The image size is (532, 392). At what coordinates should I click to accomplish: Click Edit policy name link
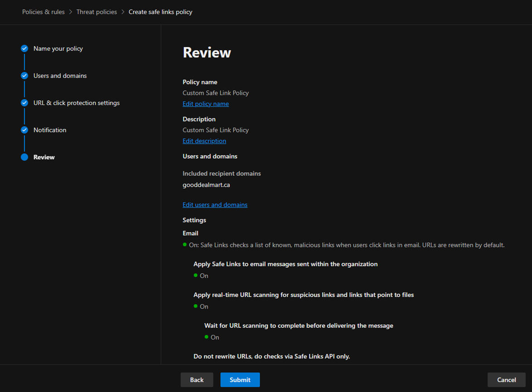(206, 104)
